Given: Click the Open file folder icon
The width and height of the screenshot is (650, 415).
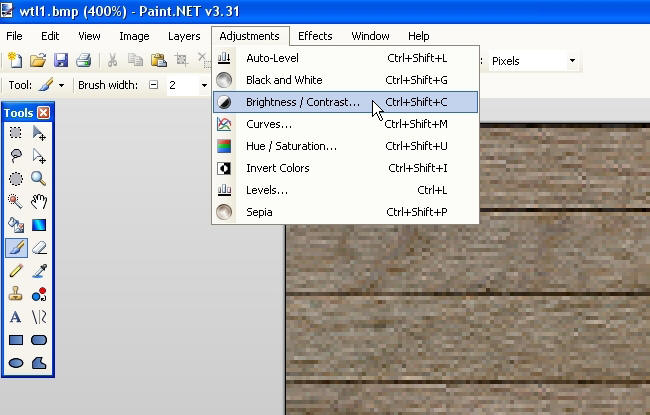Looking at the screenshot, I should point(38,61).
